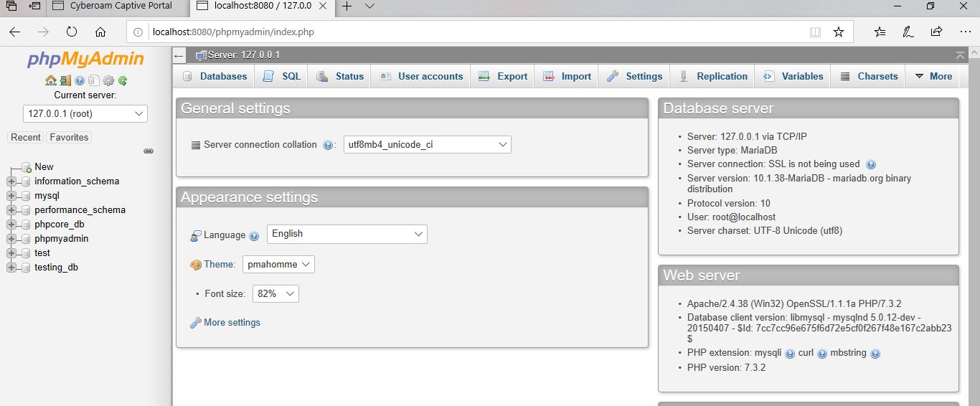
Task: Click the tabs set aside icon
Action: (x=34, y=6)
